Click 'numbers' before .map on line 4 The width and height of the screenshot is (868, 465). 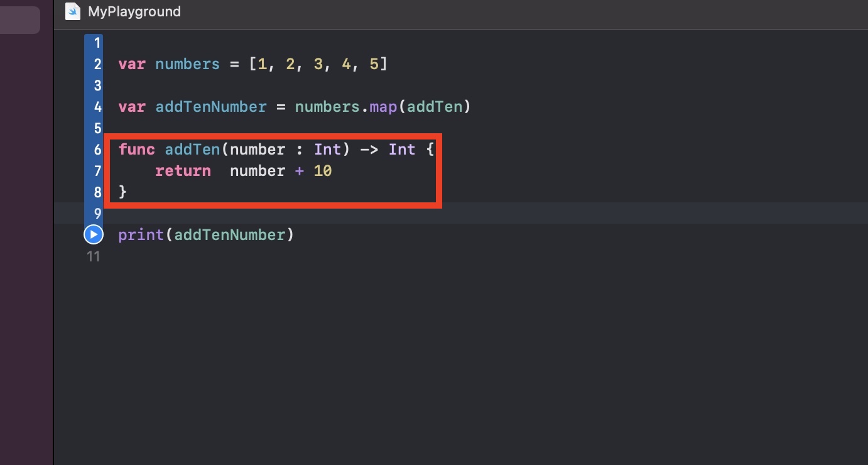(327, 107)
